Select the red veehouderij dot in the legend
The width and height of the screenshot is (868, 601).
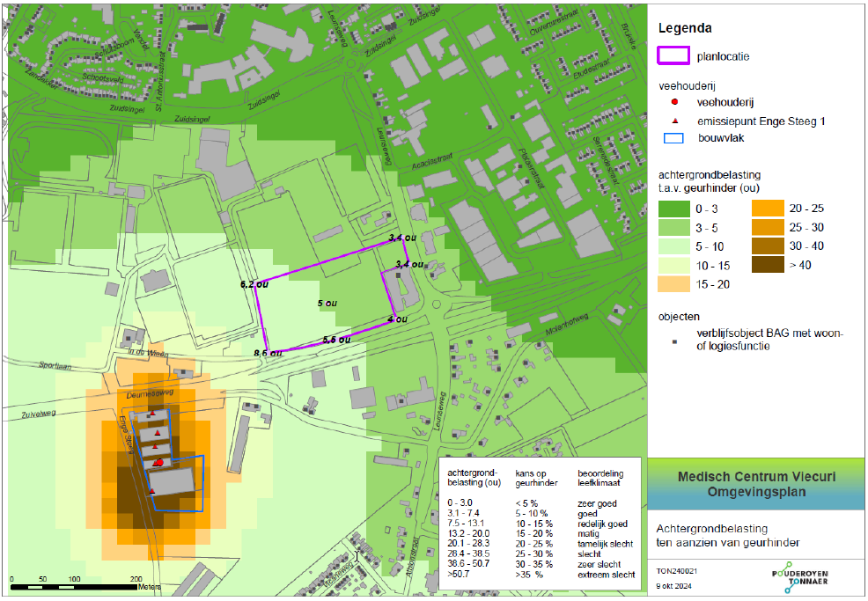pyautogui.click(x=673, y=102)
